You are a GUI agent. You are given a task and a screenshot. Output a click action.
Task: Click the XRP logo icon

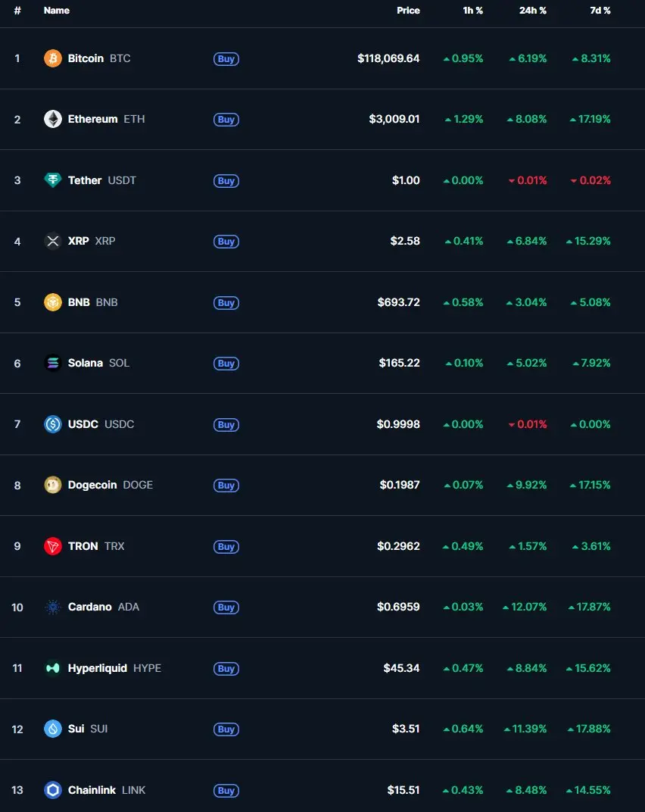[x=53, y=242]
